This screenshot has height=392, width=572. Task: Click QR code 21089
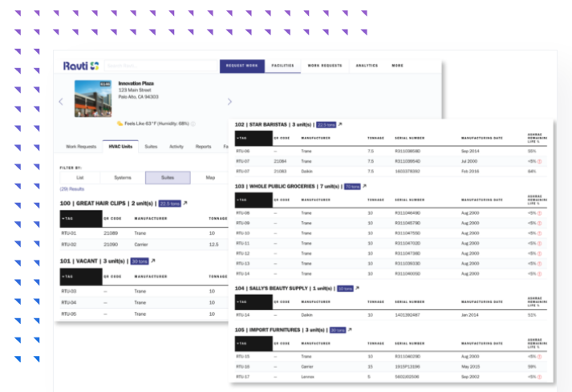pos(111,233)
